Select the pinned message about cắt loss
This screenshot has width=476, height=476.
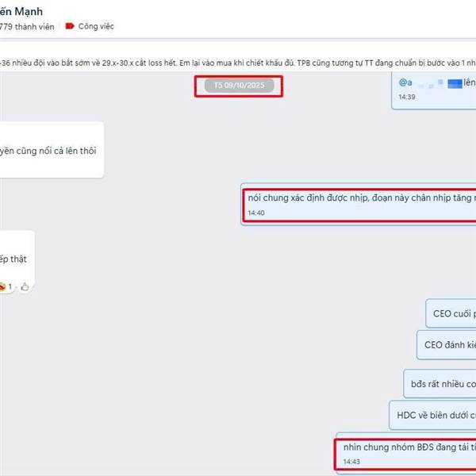pos(238,63)
